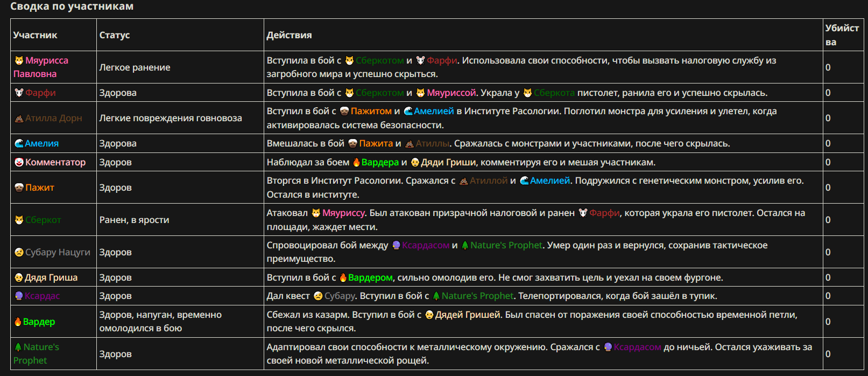Click the crystal ball emoji before Ксардасом in Субару's actions
The width and height of the screenshot is (868, 376).
tap(396, 245)
